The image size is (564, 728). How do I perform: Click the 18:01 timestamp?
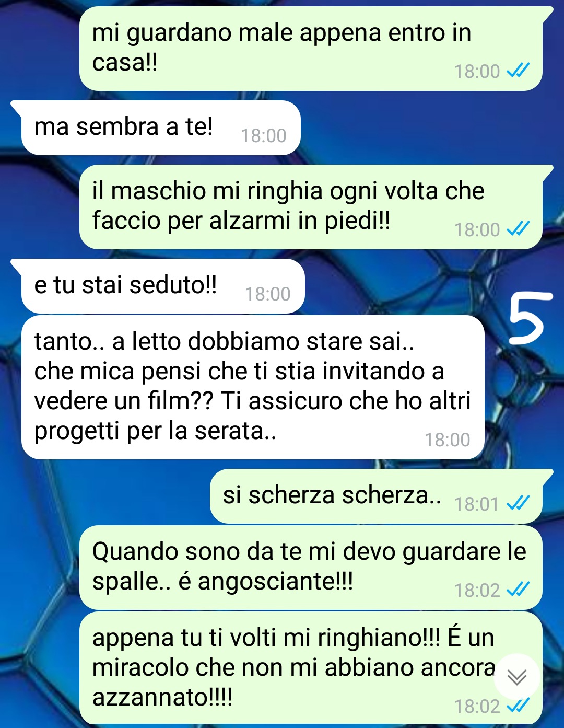tap(477, 504)
